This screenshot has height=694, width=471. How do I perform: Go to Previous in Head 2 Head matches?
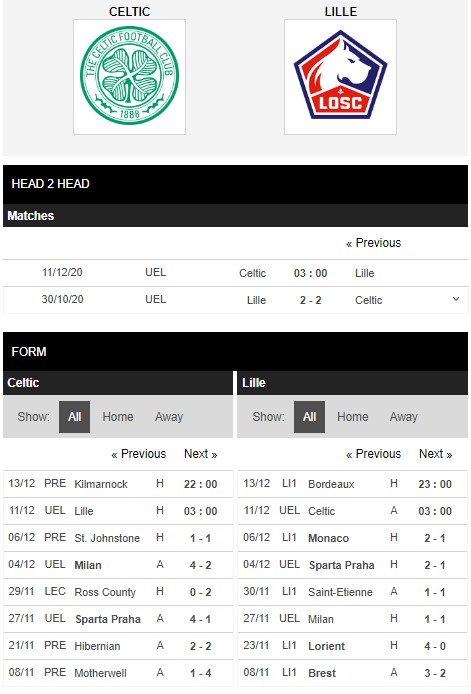374,243
